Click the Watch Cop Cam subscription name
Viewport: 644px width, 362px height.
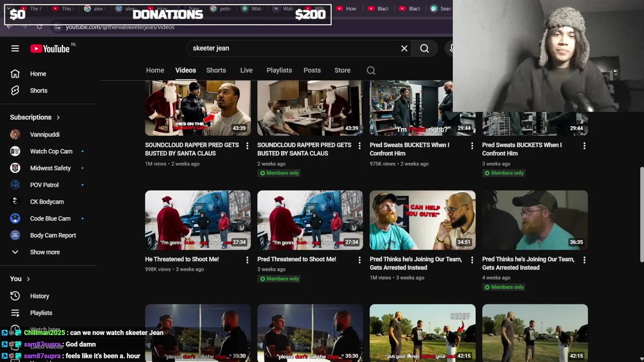click(51, 151)
